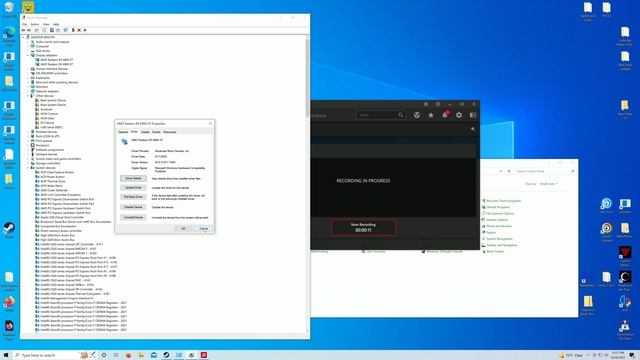Viewport: 640px width, 360px height.
Task: Click the pin icon below AMD Software header
Action: point(473,129)
